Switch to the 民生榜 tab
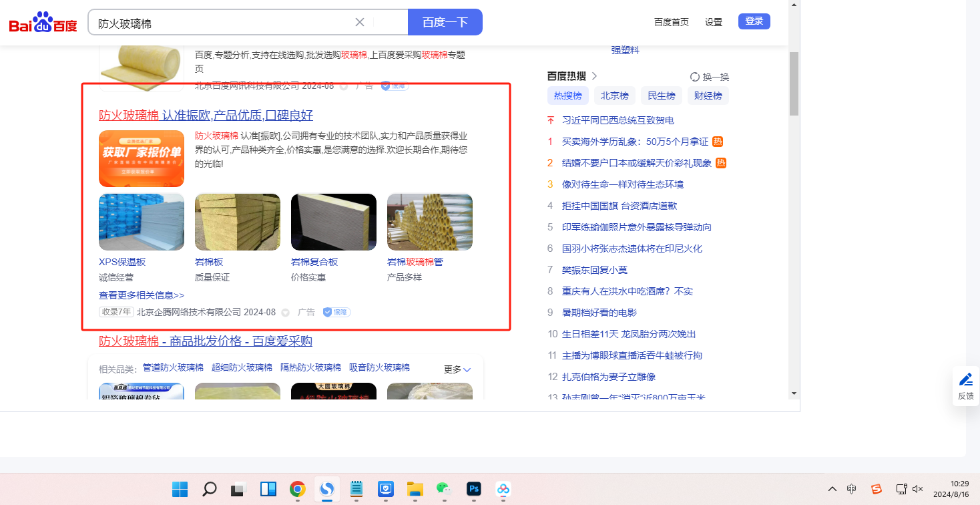 (x=662, y=96)
